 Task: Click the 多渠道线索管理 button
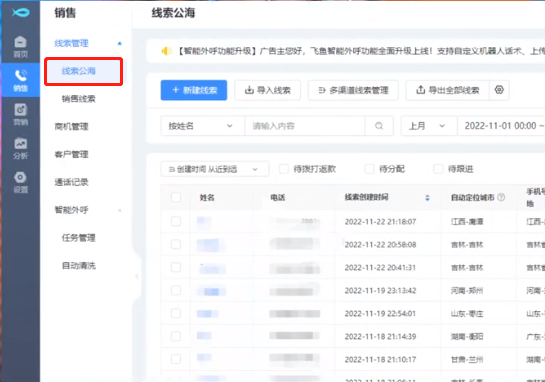click(x=353, y=90)
